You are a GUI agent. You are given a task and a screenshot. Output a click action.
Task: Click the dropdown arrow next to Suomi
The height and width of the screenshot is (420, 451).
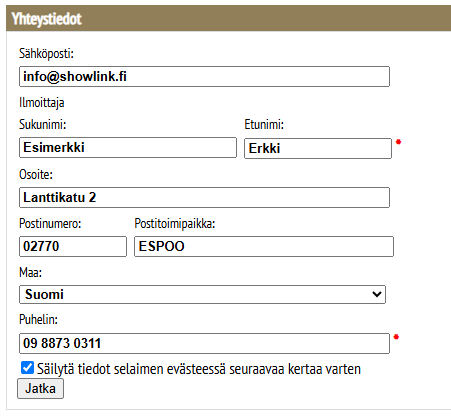click(377, 294)
